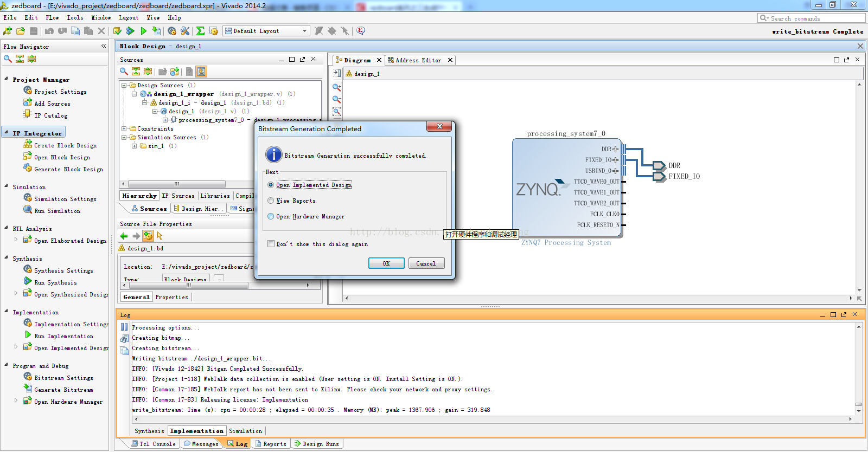Click the processing_system7_0 ZYNQ block
This screenshot has height=452, width=868.
tap(566, 188)
